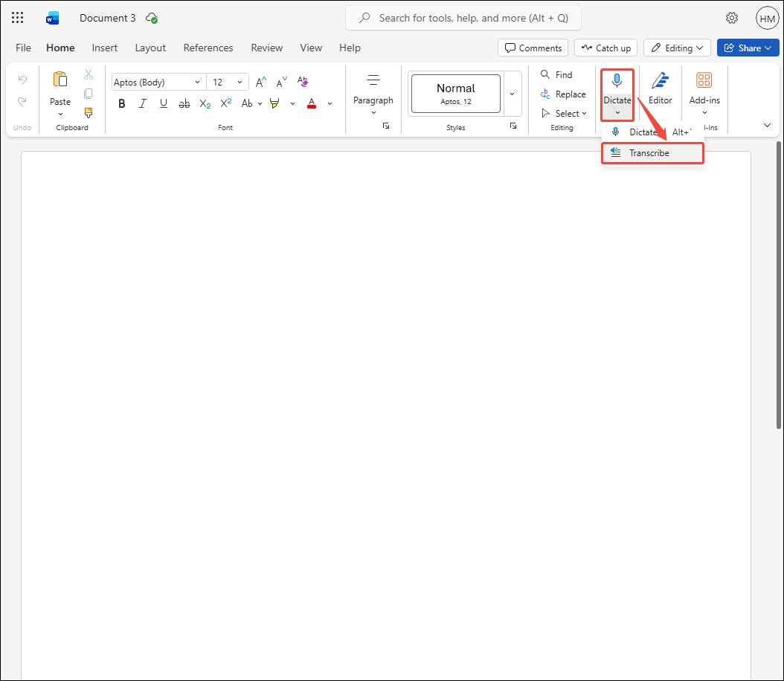Apply the red font color swatch
Viewport: 784px width, 681px height.
click(312, 103)
